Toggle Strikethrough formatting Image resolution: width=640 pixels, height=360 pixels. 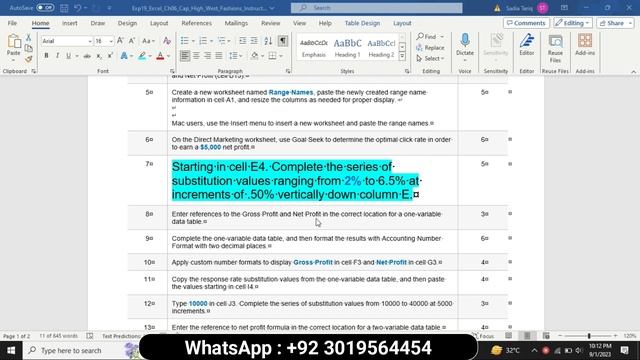tap(87, 56)
